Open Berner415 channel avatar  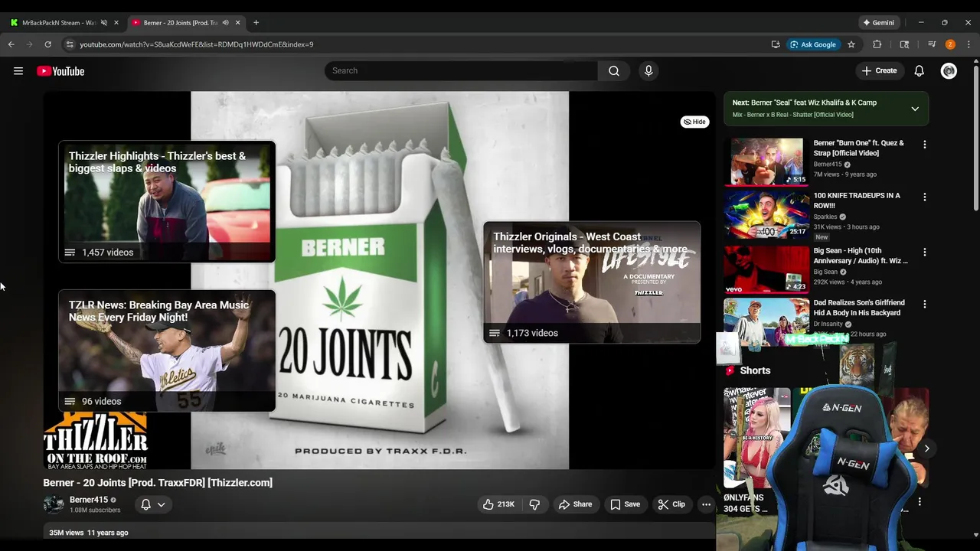coord(54,504)
